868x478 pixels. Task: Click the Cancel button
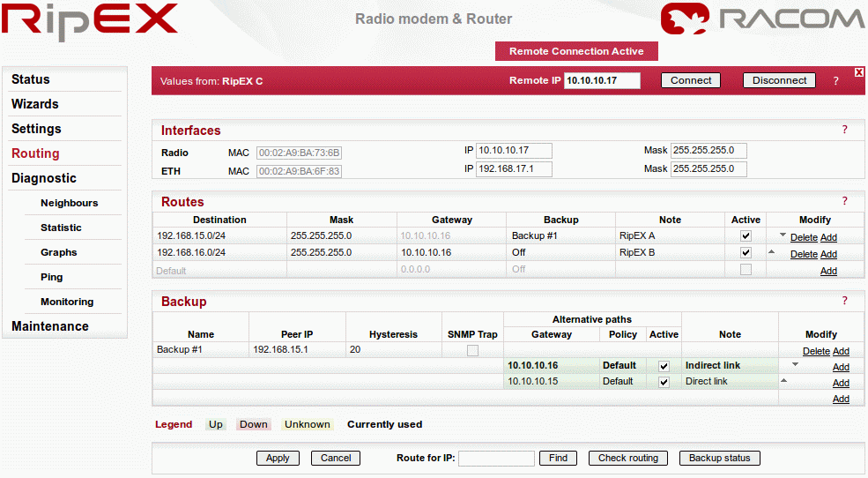336,458
